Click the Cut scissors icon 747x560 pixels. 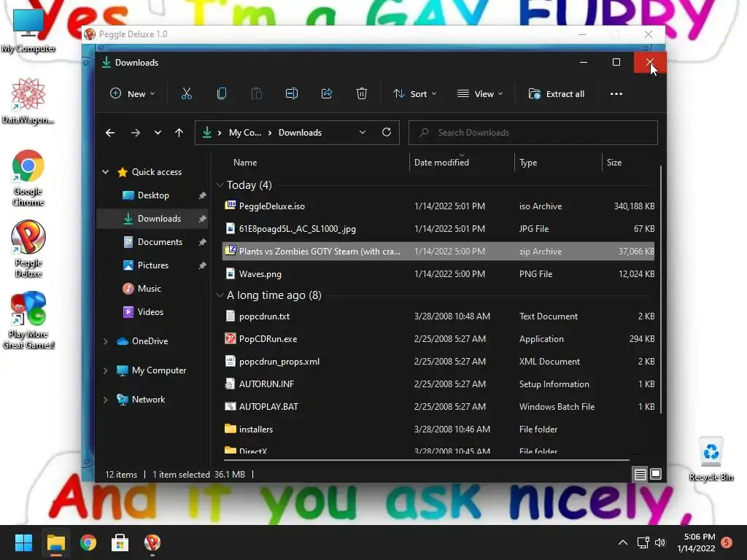(186, 94)
